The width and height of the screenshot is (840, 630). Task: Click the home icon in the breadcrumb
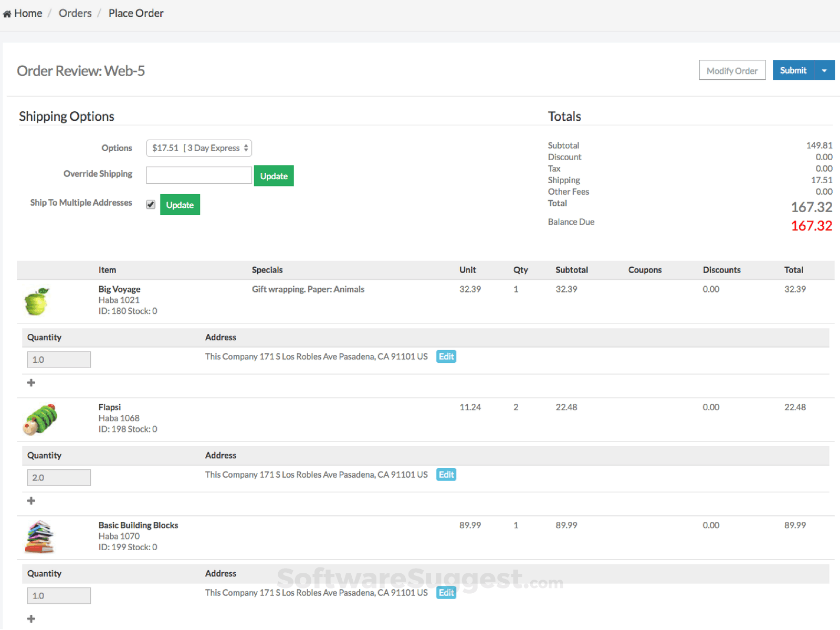coord(7,13)
